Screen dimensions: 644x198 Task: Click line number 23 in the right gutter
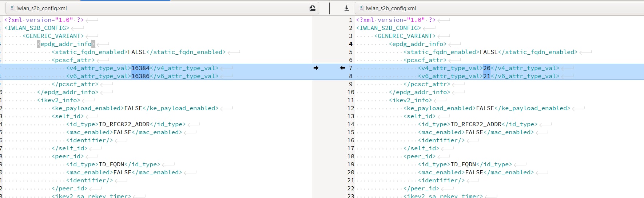click(350, 196)
